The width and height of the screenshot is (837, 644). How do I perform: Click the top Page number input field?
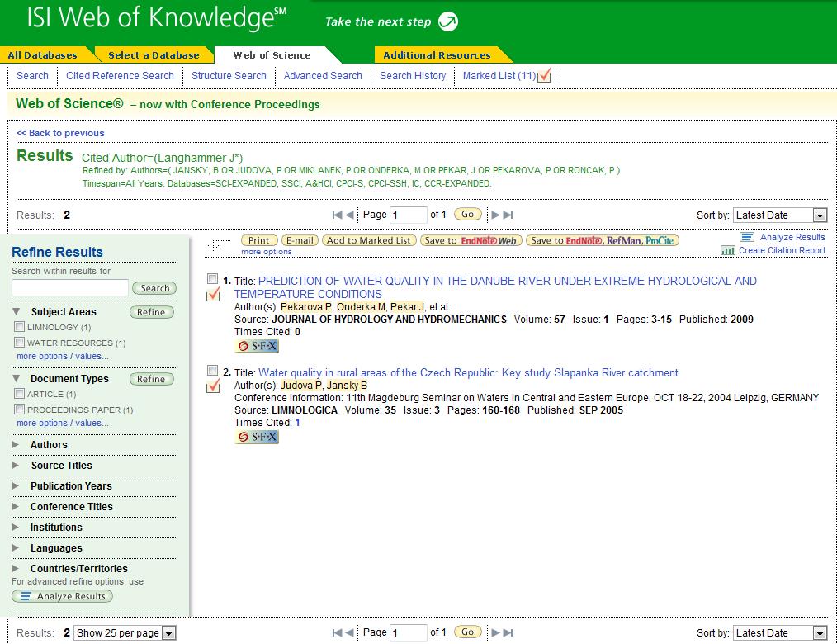click(409, 215)
